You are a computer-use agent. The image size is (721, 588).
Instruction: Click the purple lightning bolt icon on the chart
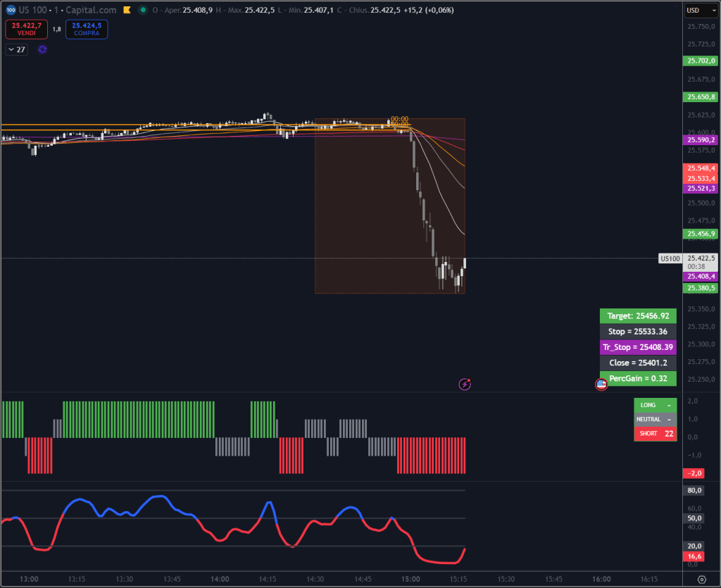click(x=465, y=384)
